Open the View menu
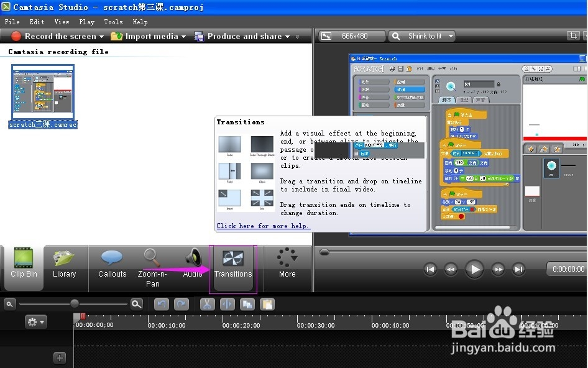This screenshot has width=588, height=368. point(62,22)
